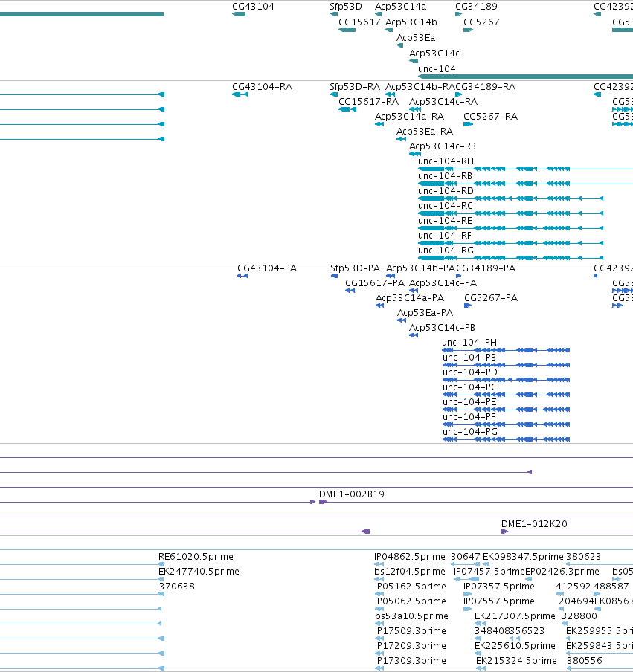
Task: Click the EK247740.5prime EST label
Action: [199, 572]
